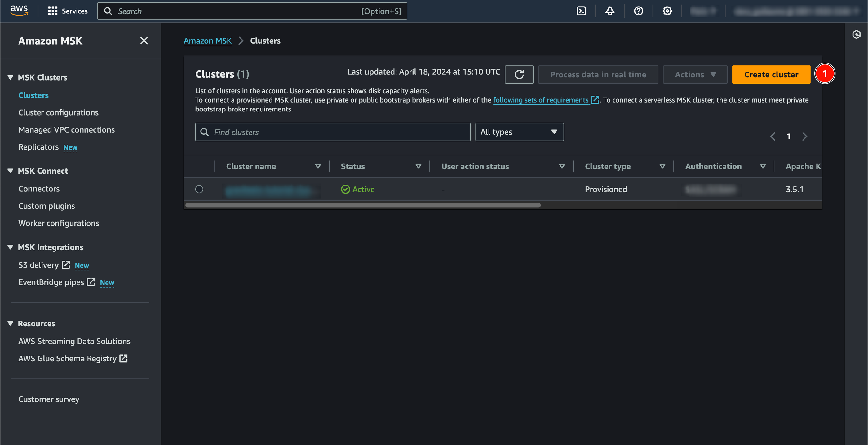Click the 3.5.1 Kafka version cell
The height and width of the screenshot is (445, 868).
(795, 189)
